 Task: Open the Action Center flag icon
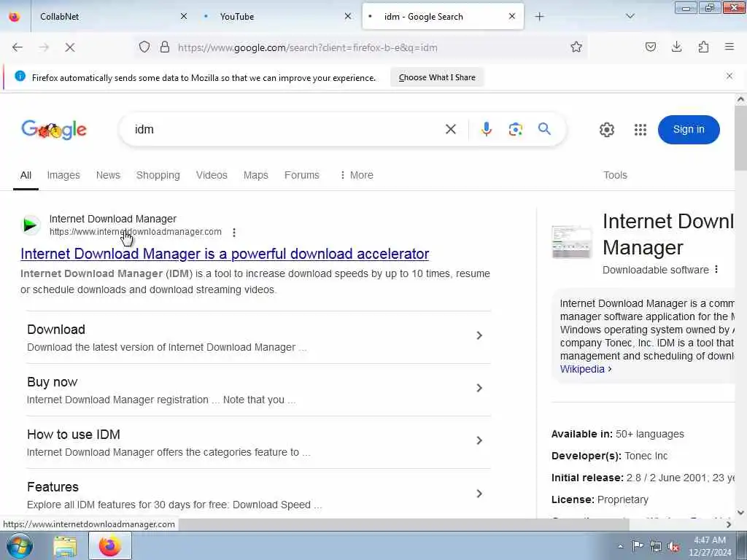point(638,546)
